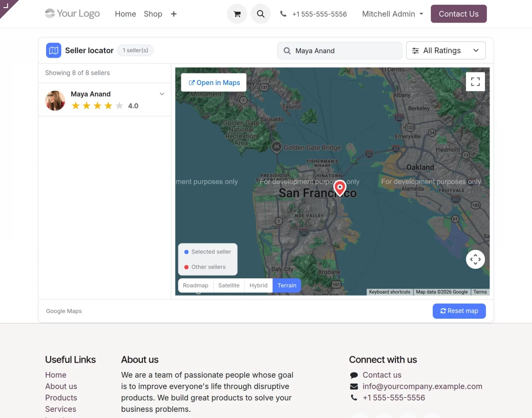The height and width of the screenshot is (418, 532).
Task: Select Terrain map view
Action: (x=287, y=285)
